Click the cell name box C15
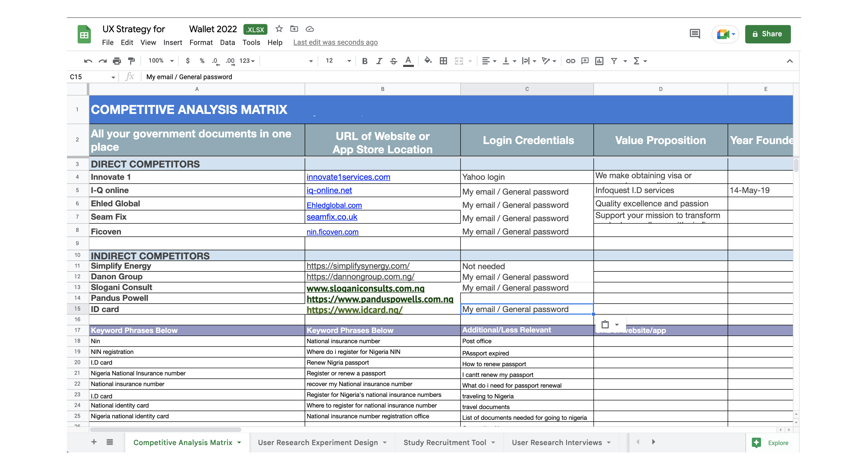This screenshot has width=868, height=469. (92, 77)
